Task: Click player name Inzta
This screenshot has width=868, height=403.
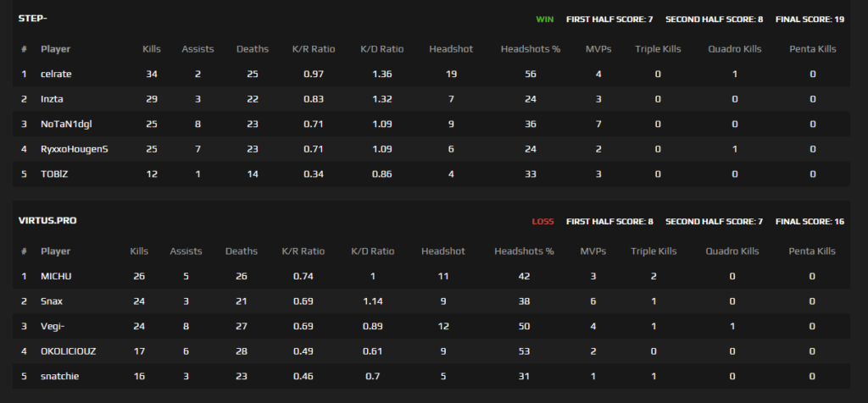Action: [53, 100]
